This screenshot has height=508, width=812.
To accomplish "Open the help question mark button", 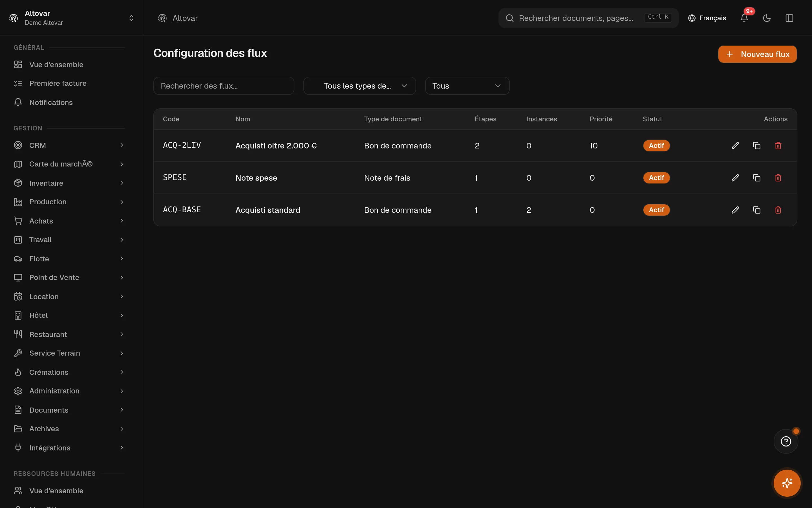I will coord(786,441).
